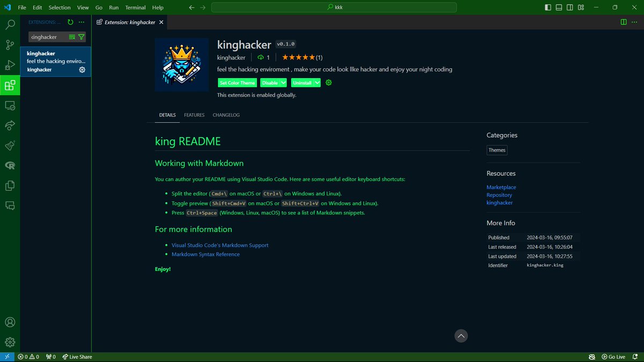The width and height of the screenshot is (644, 362).
Task: Open the editor more actions menu
Action: (x=635, y=22)
